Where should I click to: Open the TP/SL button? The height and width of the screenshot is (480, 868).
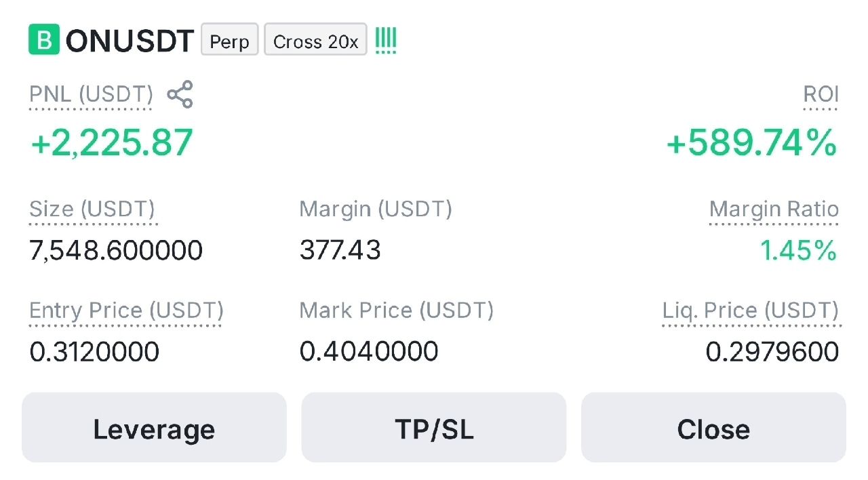pyautogui.click(x=434, y=428)
